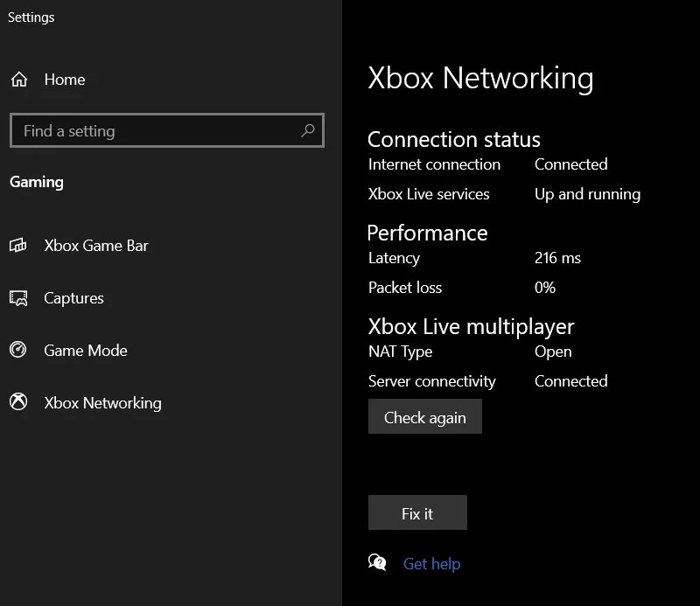700x606 pixels.
Task: Click the Gaming category heading
Action: (37, 183)
